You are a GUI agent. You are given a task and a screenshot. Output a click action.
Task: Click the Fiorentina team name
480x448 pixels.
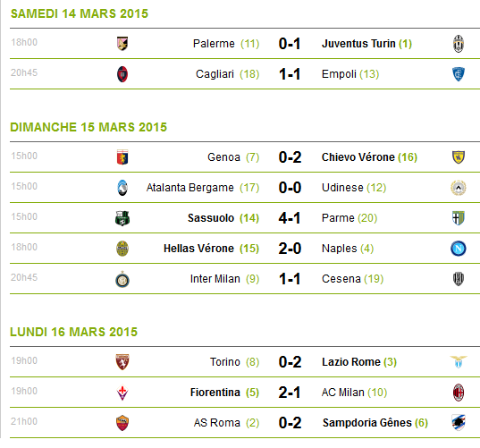tap(215, 393)
